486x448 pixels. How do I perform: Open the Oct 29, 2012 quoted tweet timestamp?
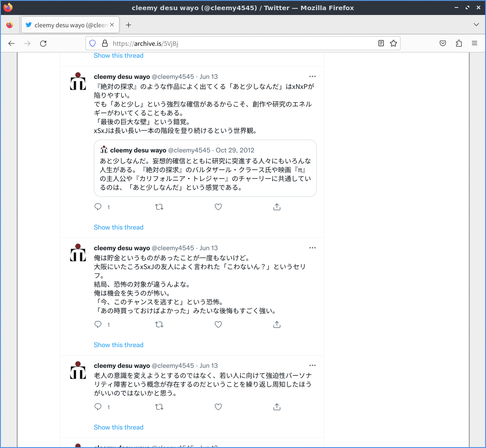[235, 150]
